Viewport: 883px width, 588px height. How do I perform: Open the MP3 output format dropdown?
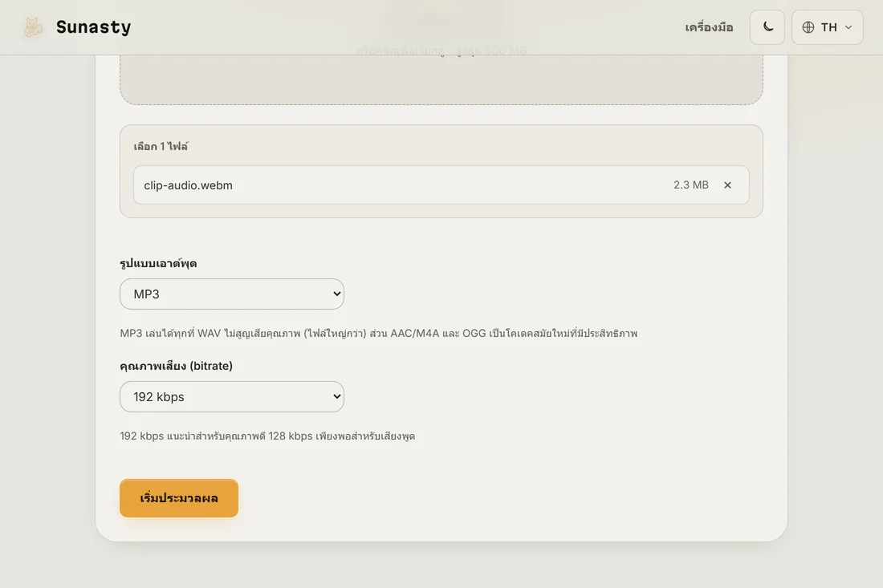click(232, 294)
